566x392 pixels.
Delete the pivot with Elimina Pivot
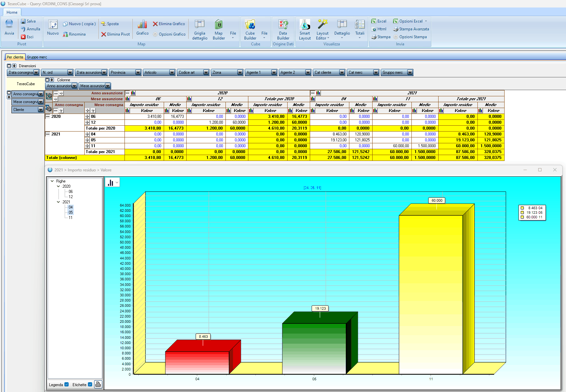115,34
